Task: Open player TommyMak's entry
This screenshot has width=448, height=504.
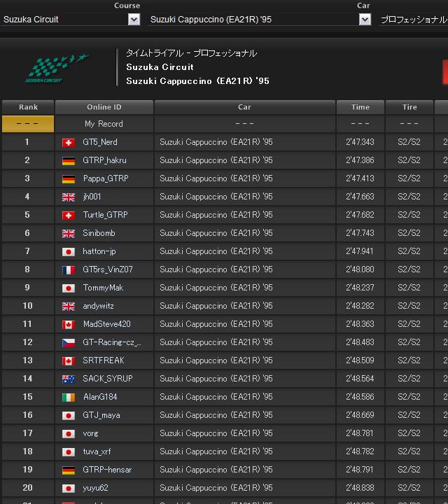Action: tap(101, 288)
